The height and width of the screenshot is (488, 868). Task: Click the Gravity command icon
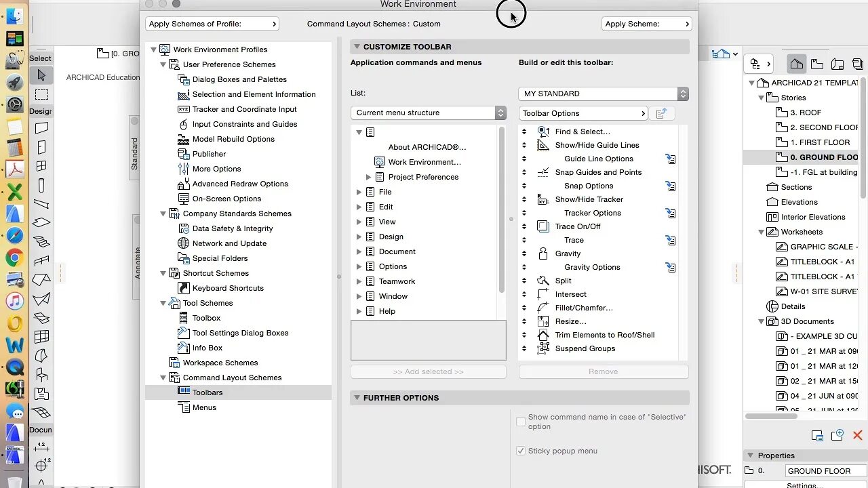tap(543, 253)
